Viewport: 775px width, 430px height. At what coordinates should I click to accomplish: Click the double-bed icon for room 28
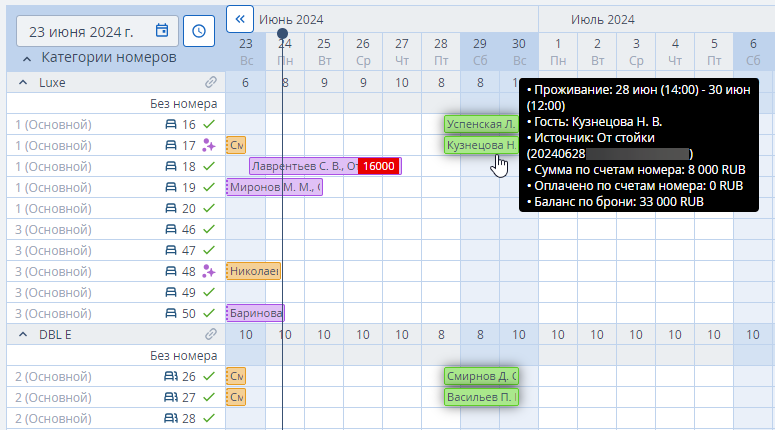(171, 418)
